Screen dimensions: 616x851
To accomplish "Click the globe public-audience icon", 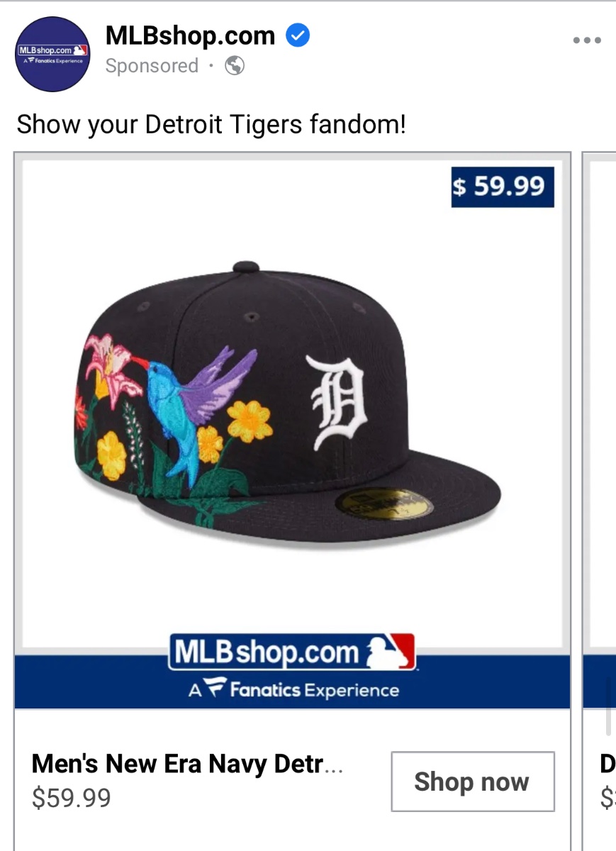I will [x=235, y=66].
